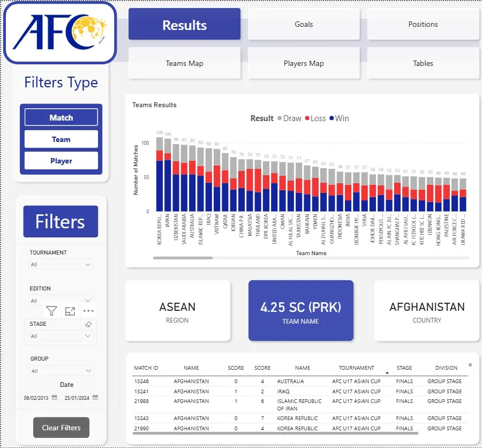The height and width of the screenshot is (448, 482).
Task: Click the filter funnel icon above STAGE
Action: [51, 311]
